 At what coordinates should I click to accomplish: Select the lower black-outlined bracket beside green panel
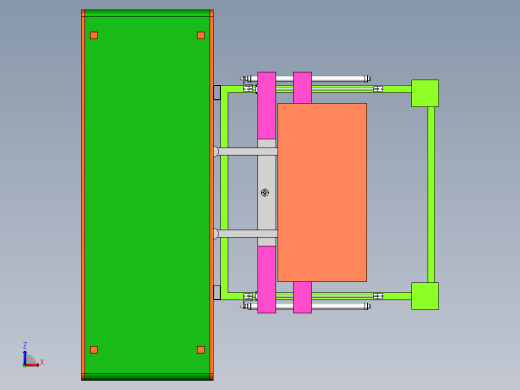217,292
